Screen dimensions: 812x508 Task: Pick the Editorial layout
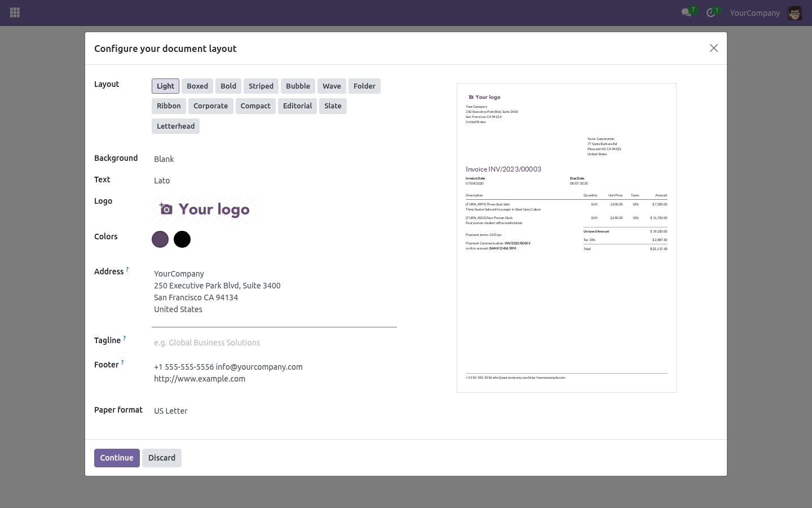tap(297, 106)
